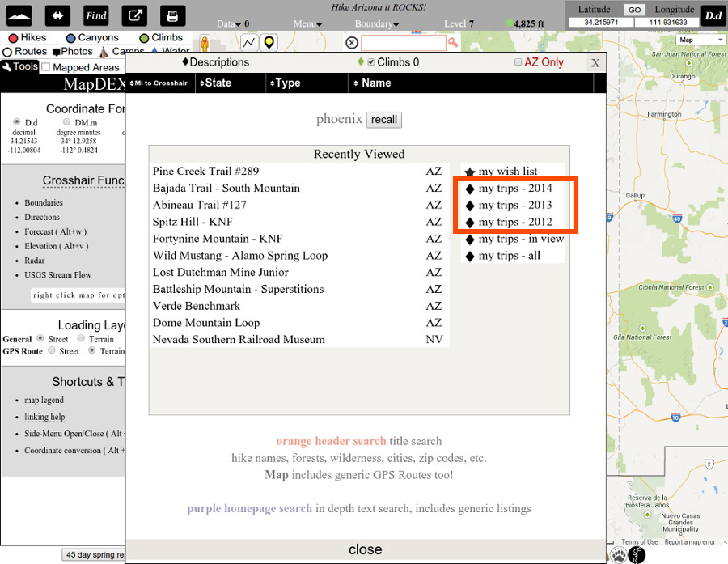Viewport: 728px width, 564px height.
Task: Click the double-arrow width toggle icon
Action: pyautogui.click(x=57, y=15)
